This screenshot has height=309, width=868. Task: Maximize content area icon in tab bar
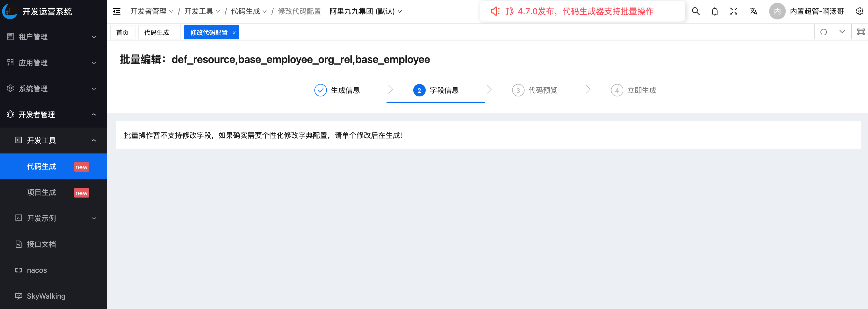tap(860, 32)
